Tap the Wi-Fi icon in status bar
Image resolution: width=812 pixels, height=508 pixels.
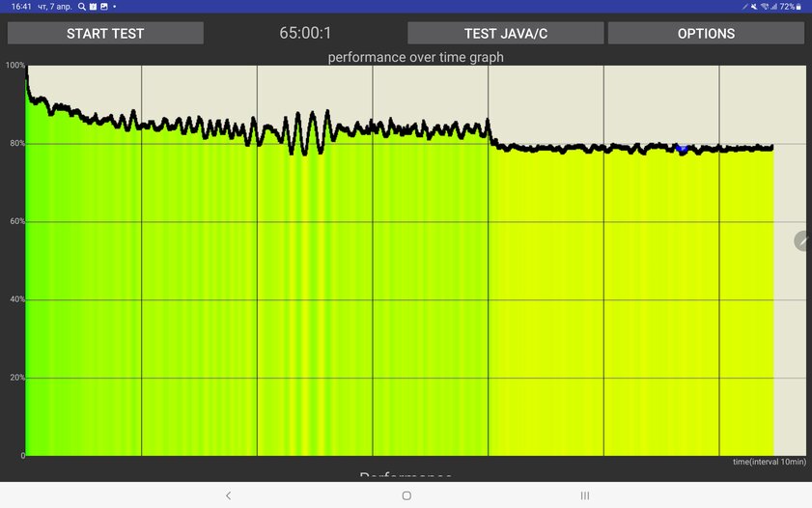click(x=765, y=7)
